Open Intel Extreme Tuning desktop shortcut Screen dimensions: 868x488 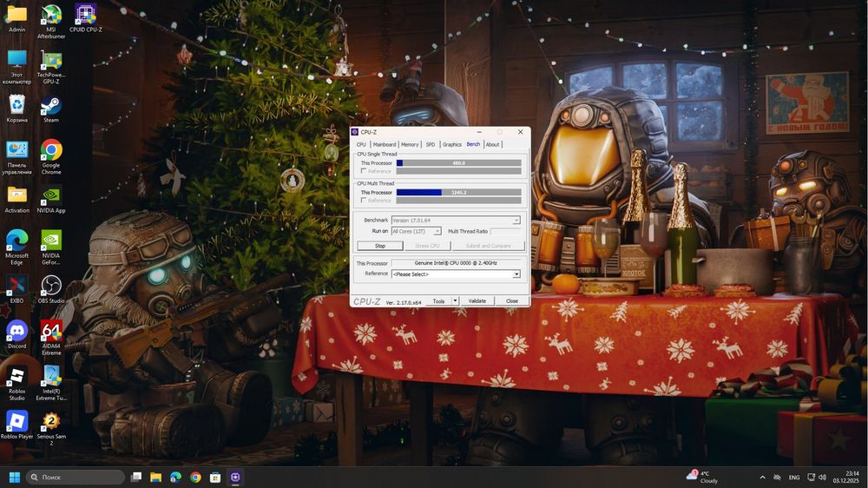pos(51,383)
